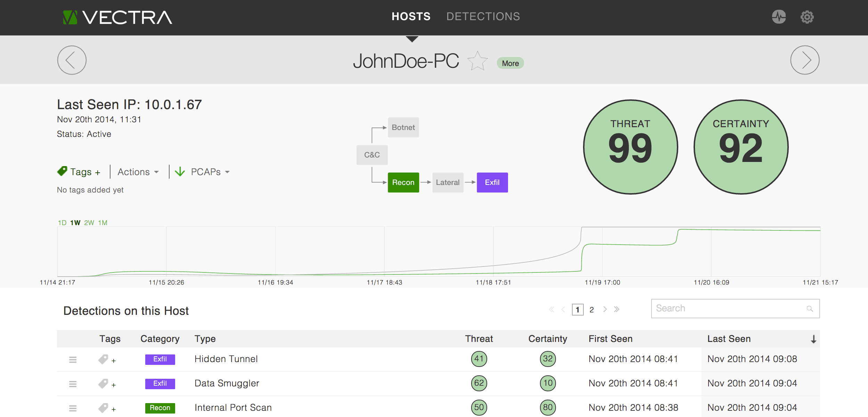
Task: Add a tag to Hidden Tunnel detection
Action: click(107, 360)
